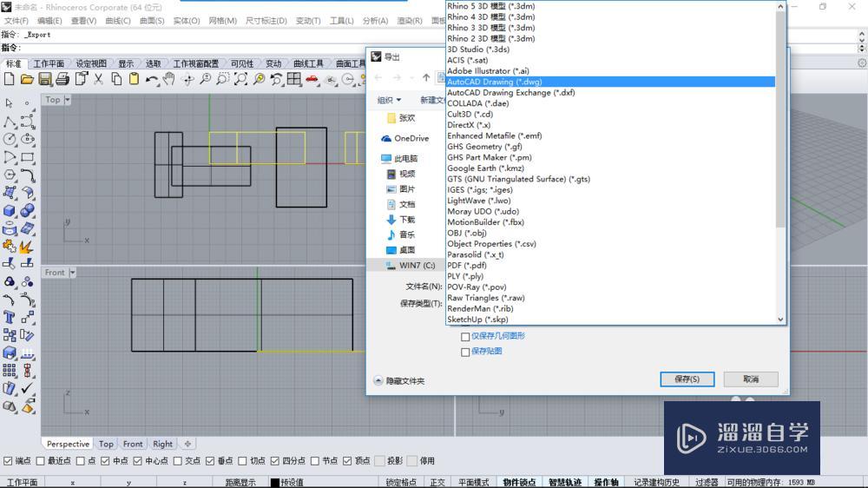Open the 文件(F) menu
This screenshot has width=868, height=488.
pyautogui.click(x=16, y=21)
